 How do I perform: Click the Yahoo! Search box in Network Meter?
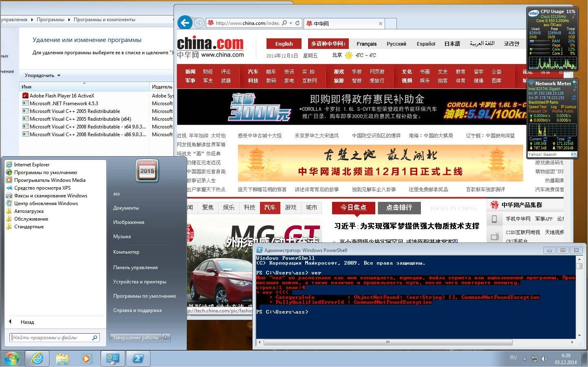[x=548, y=155]
